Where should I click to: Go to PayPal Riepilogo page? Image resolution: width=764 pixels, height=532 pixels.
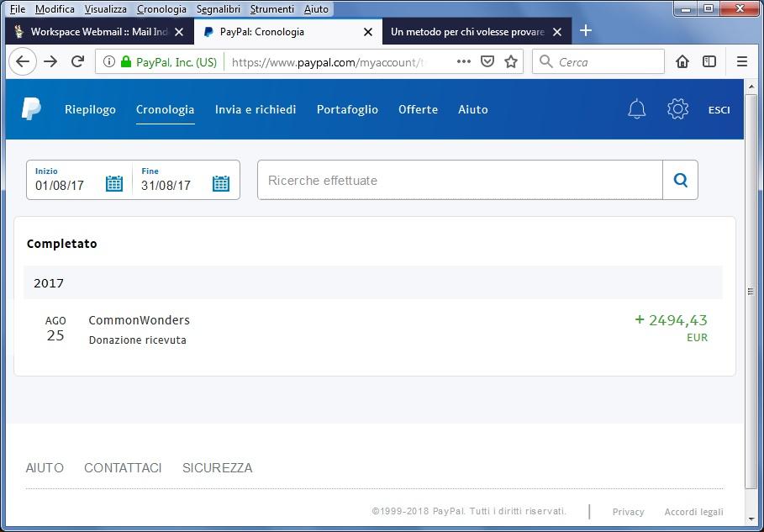pyautogui.click(x=90, y=109)
